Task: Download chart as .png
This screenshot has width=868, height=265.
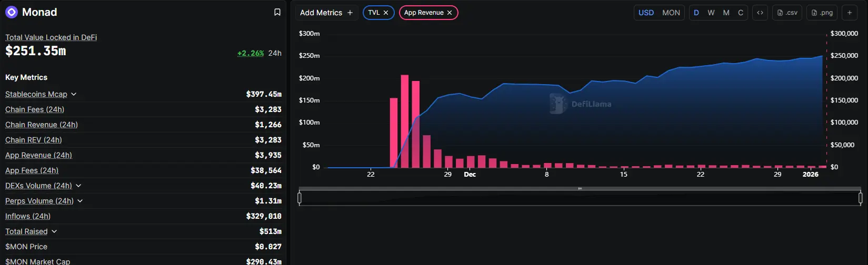Action: click(x=822, y=13)
